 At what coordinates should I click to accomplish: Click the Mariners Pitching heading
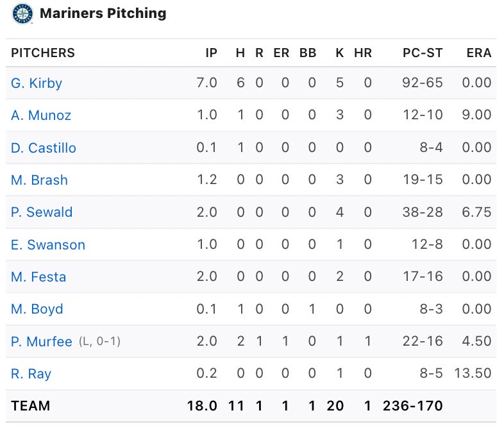tap(103, 13)
